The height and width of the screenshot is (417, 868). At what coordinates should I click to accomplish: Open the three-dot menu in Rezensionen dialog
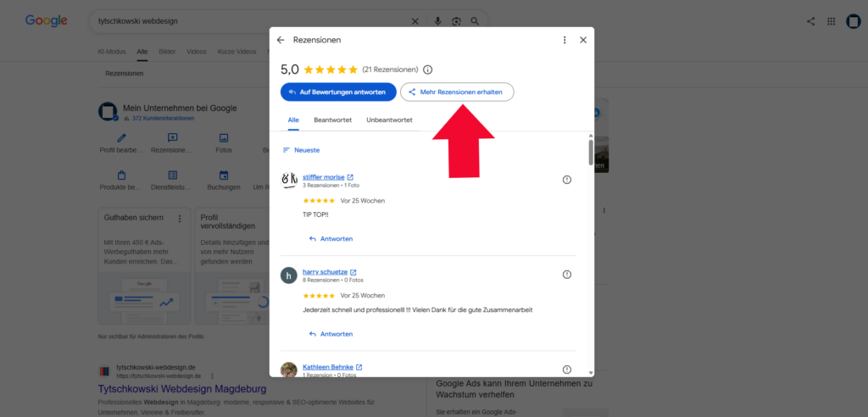[x=564, y=40]
